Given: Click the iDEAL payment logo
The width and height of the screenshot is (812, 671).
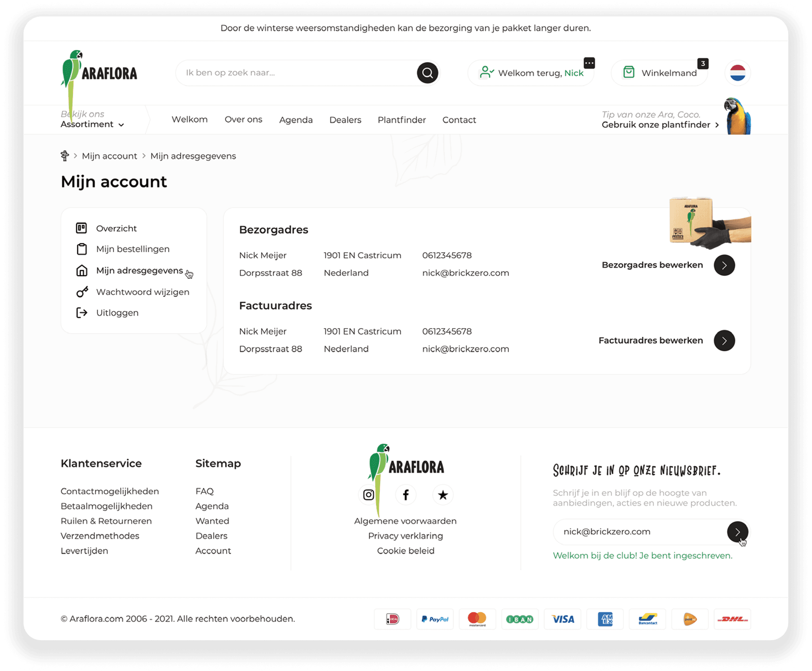Looking at the screenshot, I should click(393, 619).
